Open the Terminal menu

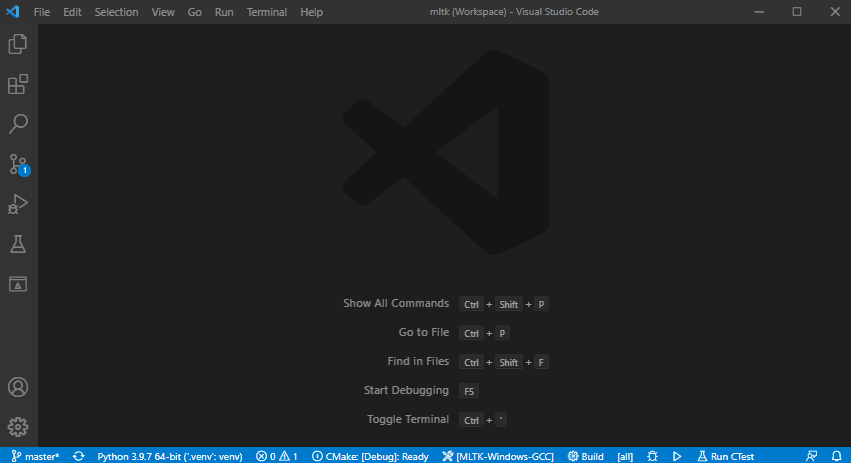coord(266,12)
